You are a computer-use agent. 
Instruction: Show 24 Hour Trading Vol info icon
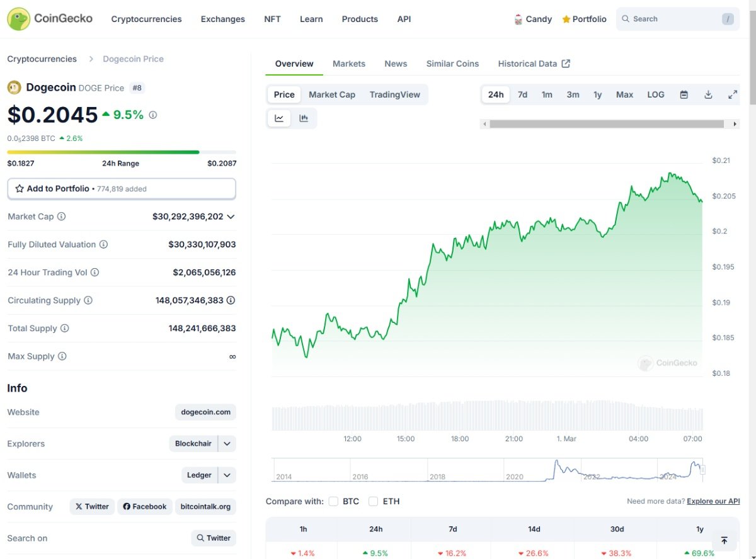click(94, 273)
